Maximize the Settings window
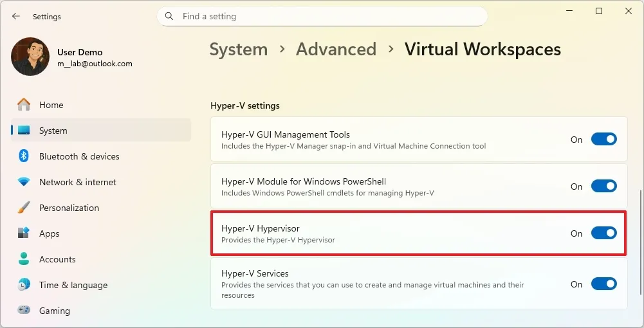This screenshot has width=644, height=328. 599,11
